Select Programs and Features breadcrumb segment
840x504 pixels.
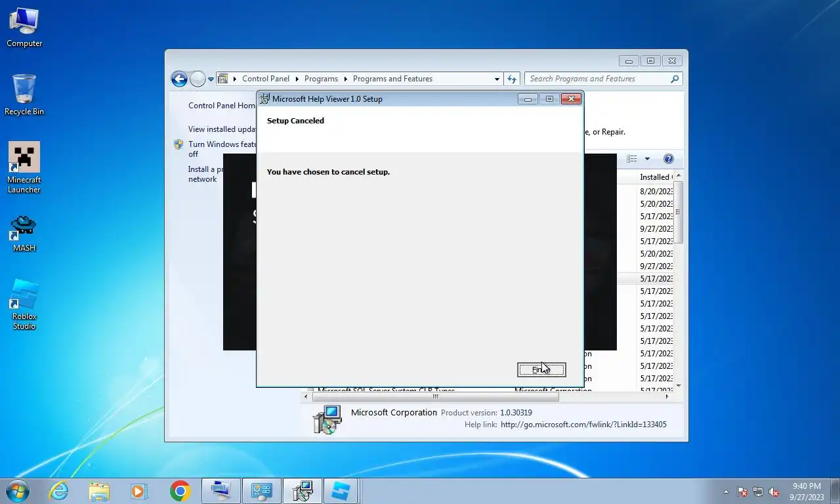click(392, 79)
